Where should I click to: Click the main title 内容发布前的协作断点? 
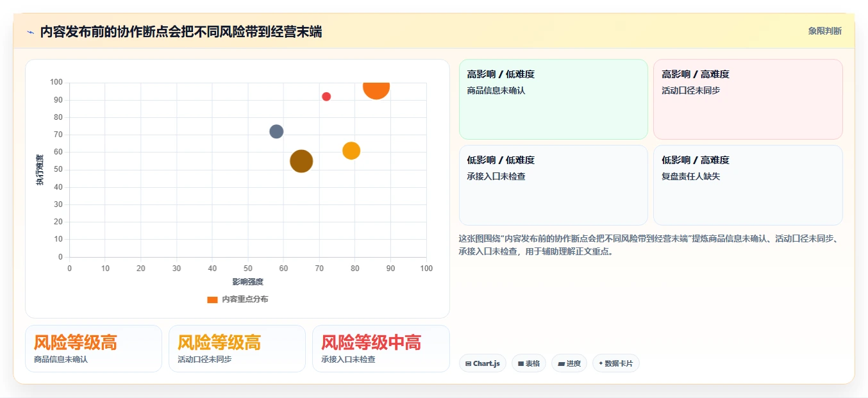pyautogui.click(x=181, y=31)
